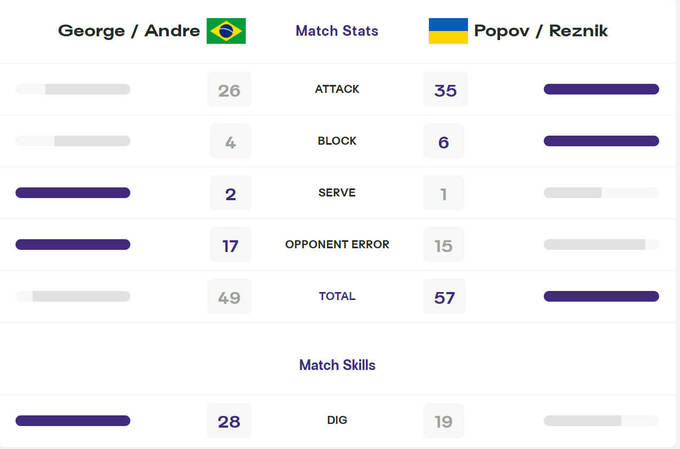The image size is (680, 449).
Task: Click the Ukraine flag icon
Action: pos(448,31)
